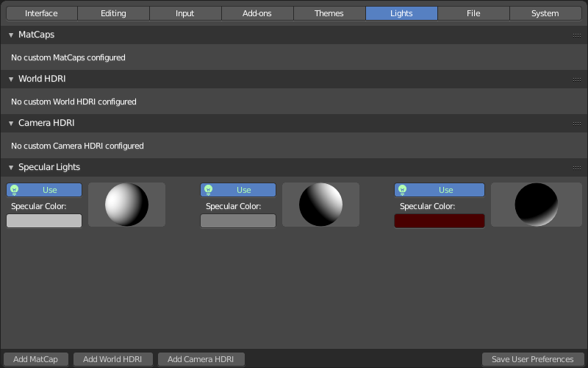588x368 pixels.
Task: Click the Specular Lights panel grip icon
Action: [x=577, y=168]
